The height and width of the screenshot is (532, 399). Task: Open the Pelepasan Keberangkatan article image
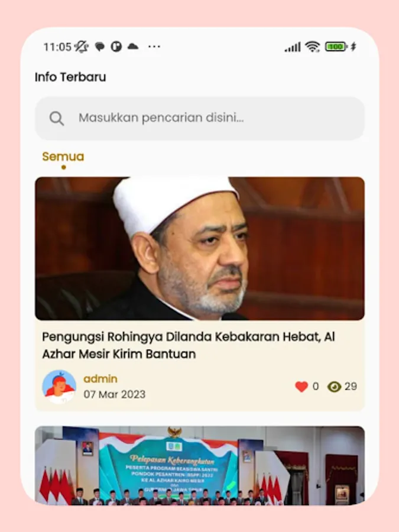tap(200, 466)
